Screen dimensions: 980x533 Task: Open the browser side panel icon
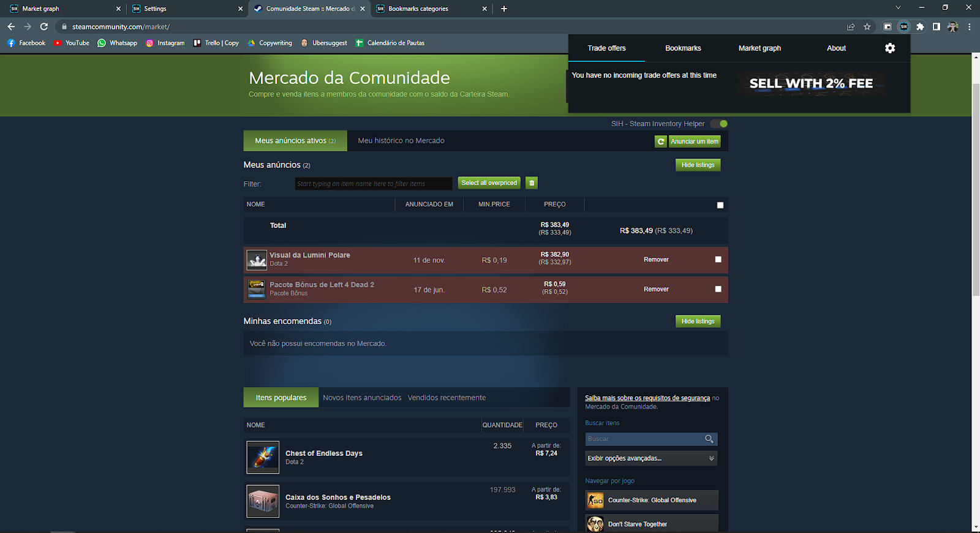936,26
